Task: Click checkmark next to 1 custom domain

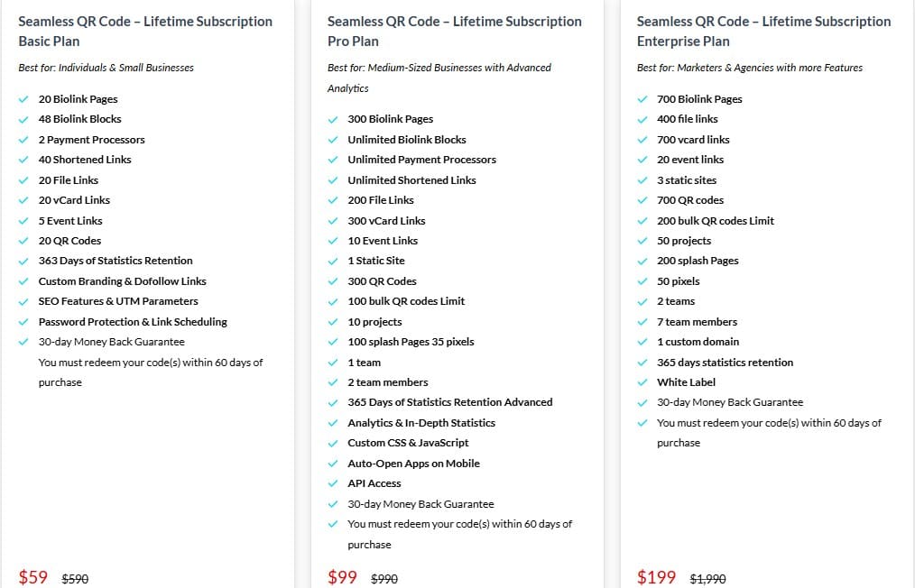Action: (x=642, y=342)
